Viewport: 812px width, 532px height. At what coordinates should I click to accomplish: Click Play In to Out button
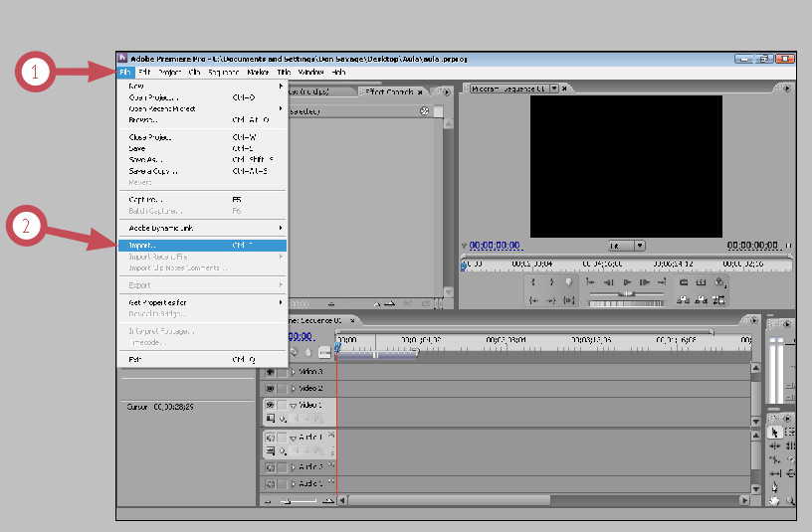[568, 300]
